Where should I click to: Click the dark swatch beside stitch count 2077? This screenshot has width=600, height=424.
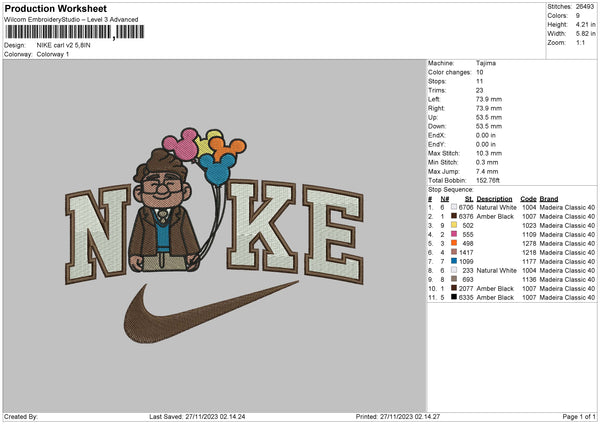[x=454, y=288]
